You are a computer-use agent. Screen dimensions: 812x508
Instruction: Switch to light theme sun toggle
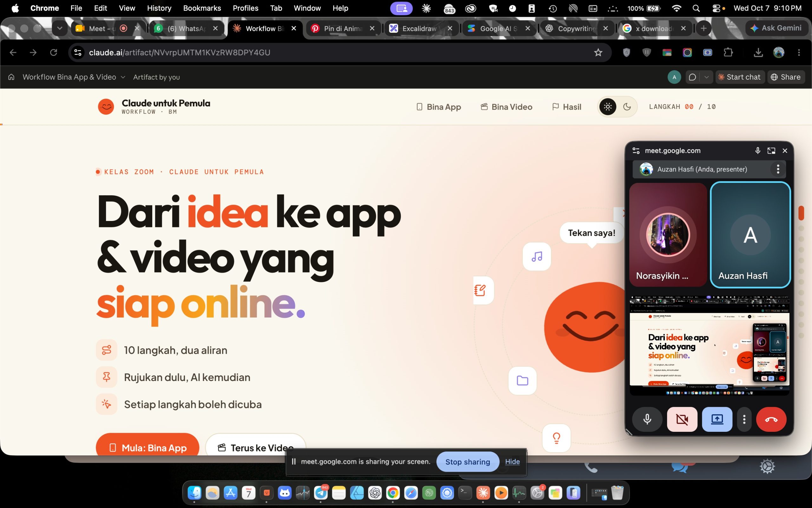(x=608, y=107)
